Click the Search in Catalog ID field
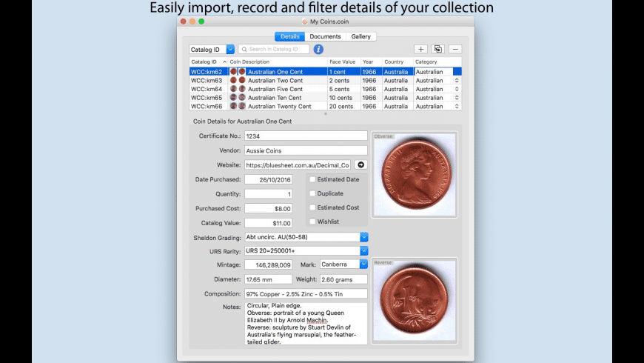The width and height of the screenshot is (644, 363). point(274,50)
